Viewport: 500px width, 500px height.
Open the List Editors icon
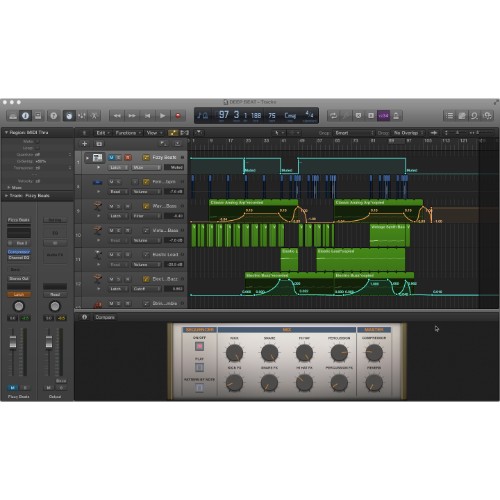(450, 116)
